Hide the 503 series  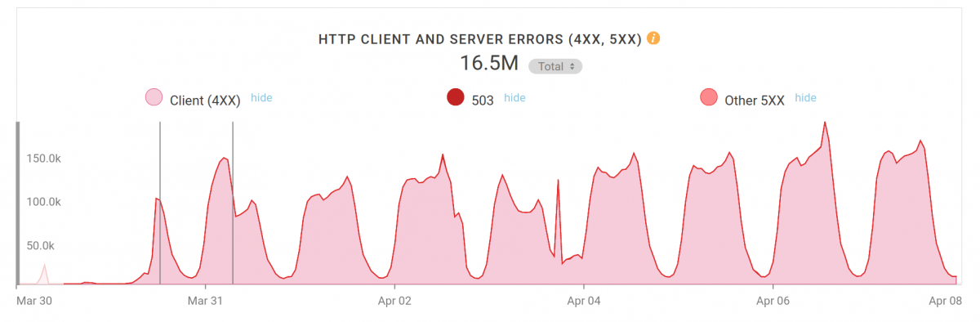pos(514,97)
